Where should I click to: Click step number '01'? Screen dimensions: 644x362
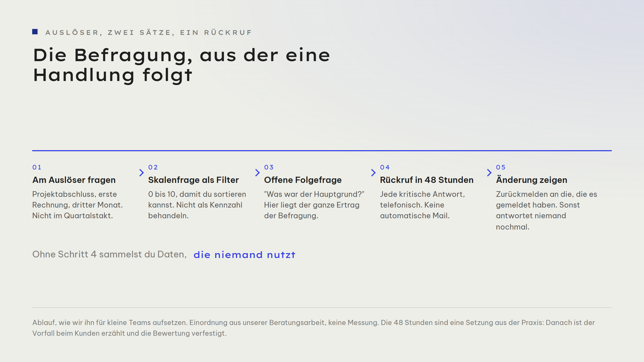coord(37,167)
